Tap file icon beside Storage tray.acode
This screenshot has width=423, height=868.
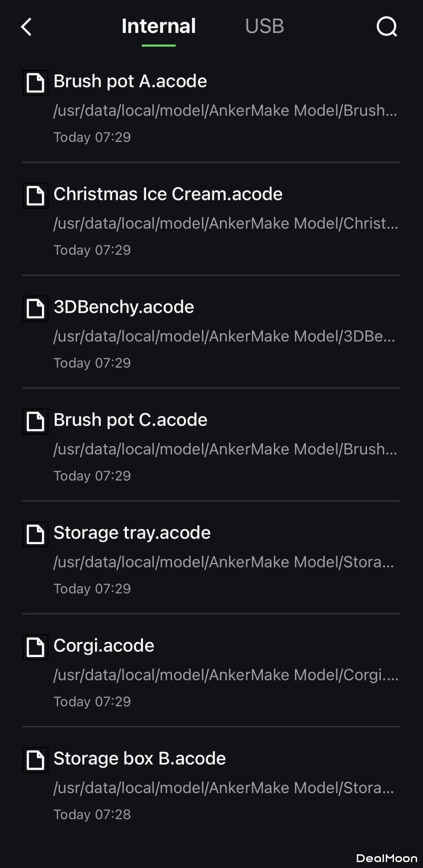click(x=35, y=534)
